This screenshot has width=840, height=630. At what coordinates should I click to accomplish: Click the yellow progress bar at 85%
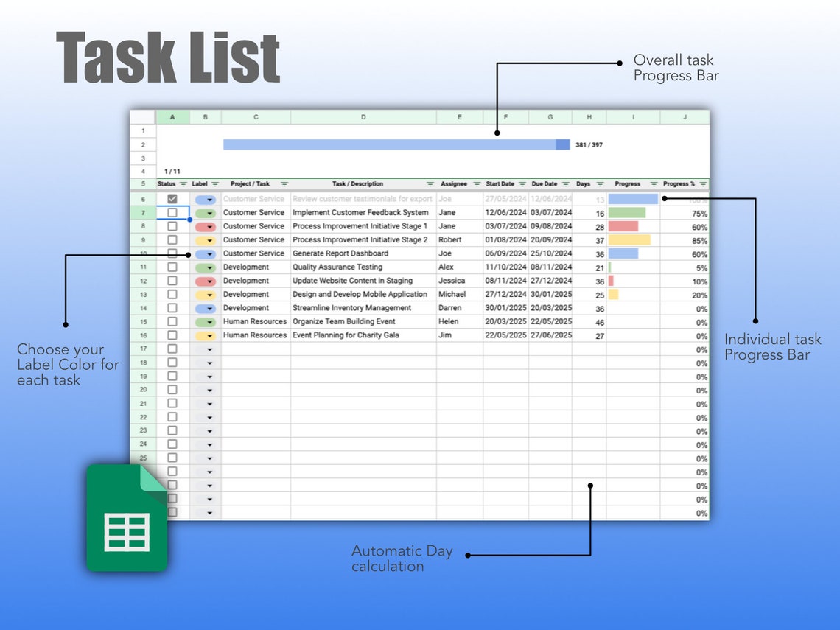629,240
